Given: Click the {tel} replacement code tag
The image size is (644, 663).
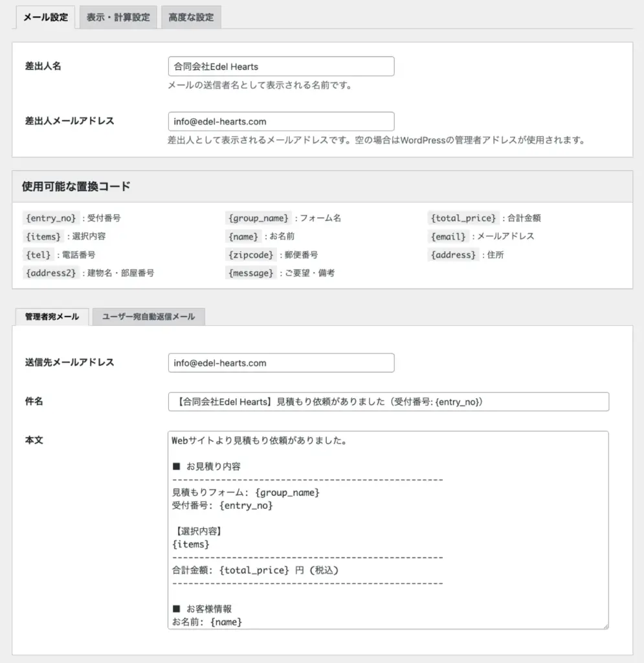Looking at the screenshot, I should coord(38,254).
